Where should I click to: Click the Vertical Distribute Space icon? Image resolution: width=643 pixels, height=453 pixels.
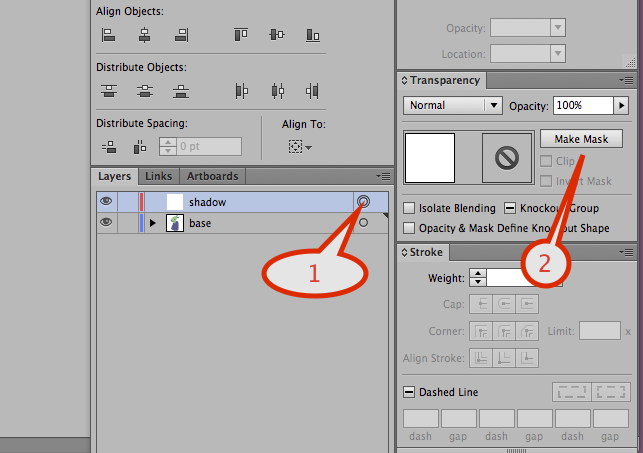109,147
